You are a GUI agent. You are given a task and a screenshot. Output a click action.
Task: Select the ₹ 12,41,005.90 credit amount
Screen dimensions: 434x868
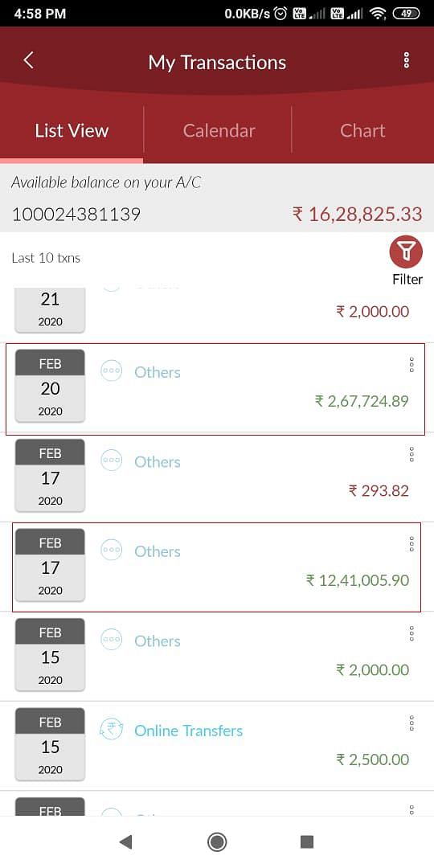(x=358, y=580)
